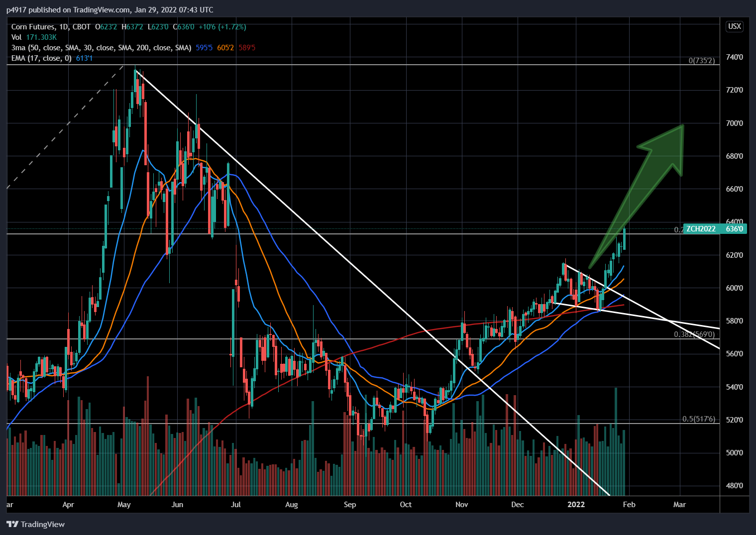Click the 540'0 price axis label
The height and width of the screenshot is (535, 756).
point(735,387)
